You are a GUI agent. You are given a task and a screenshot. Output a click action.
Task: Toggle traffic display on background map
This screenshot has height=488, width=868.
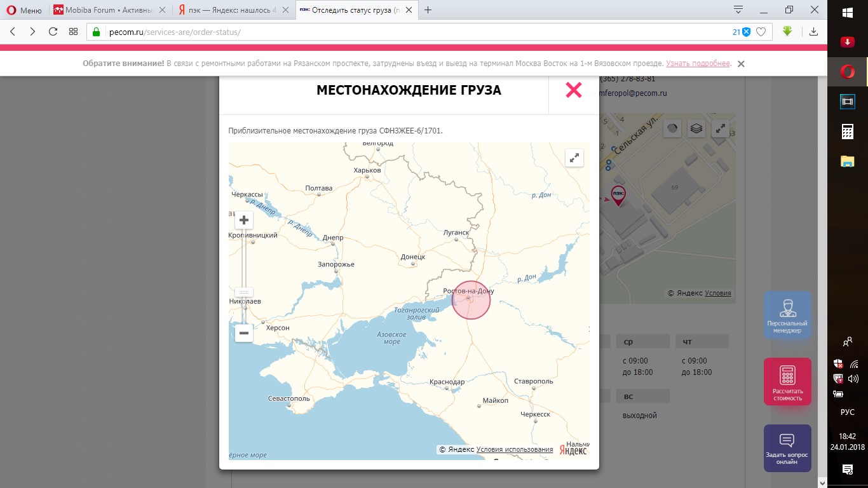tap(673, 128)
